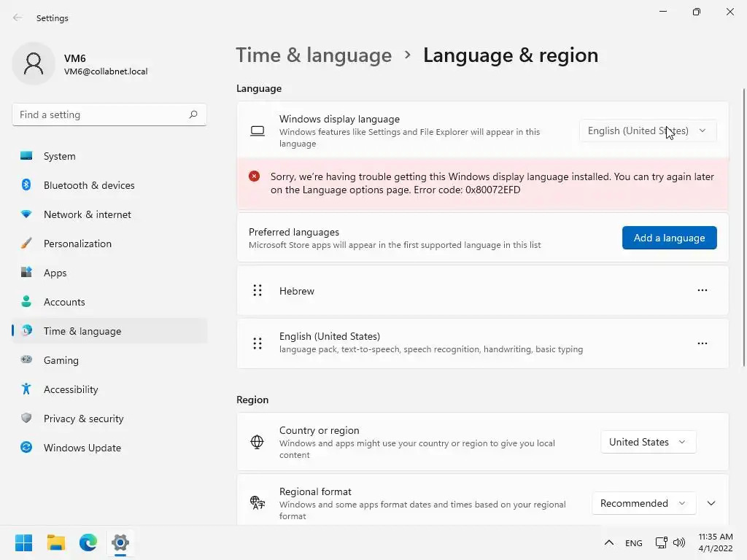
Task: Open Network & internet category
Action: pyautogui.click(x=109, y=214)
